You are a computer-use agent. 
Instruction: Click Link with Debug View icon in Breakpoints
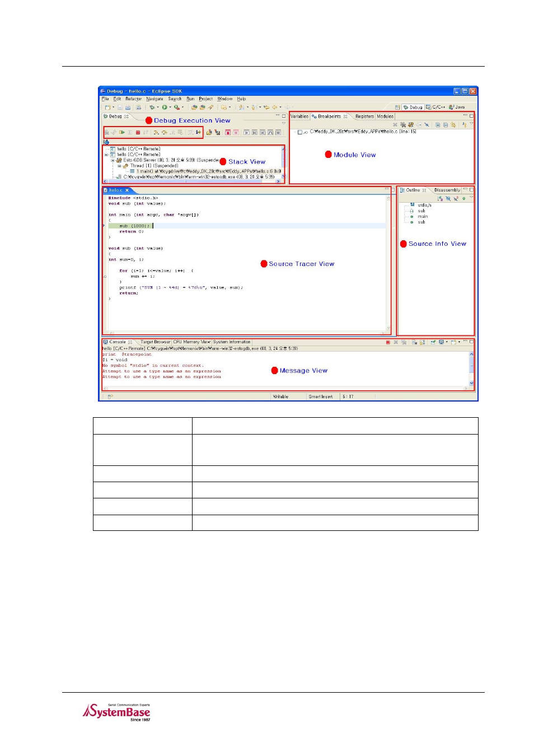453,125
